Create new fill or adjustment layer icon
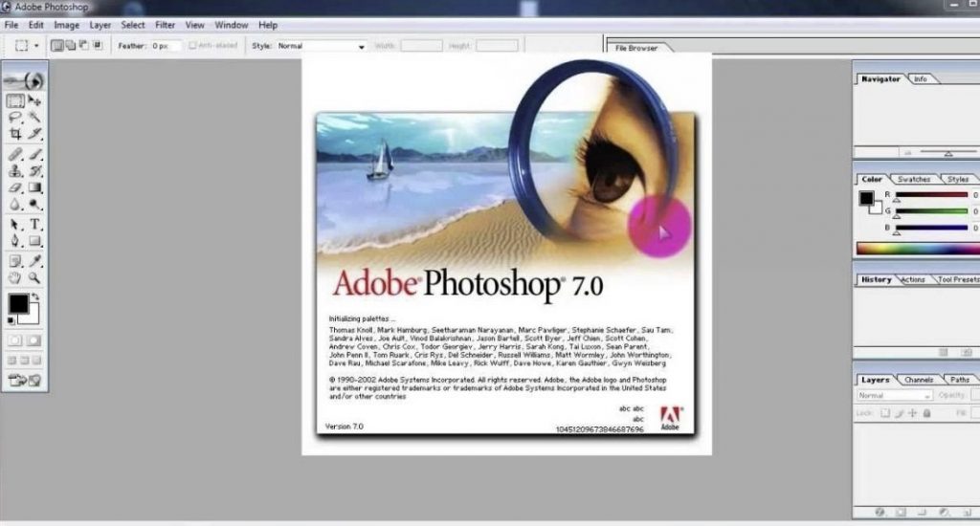Viewport: 980px width, 526px height. pos(945,513)
